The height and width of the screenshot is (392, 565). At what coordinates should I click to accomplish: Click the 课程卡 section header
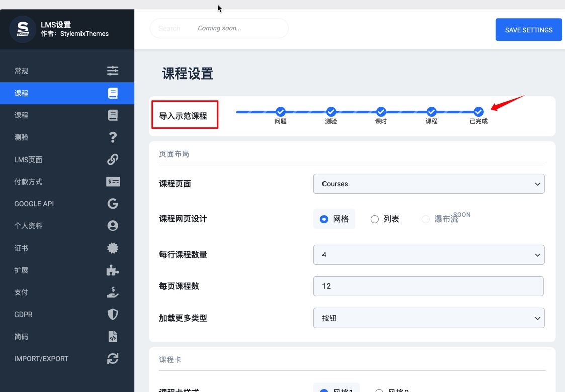coord(170,360)
